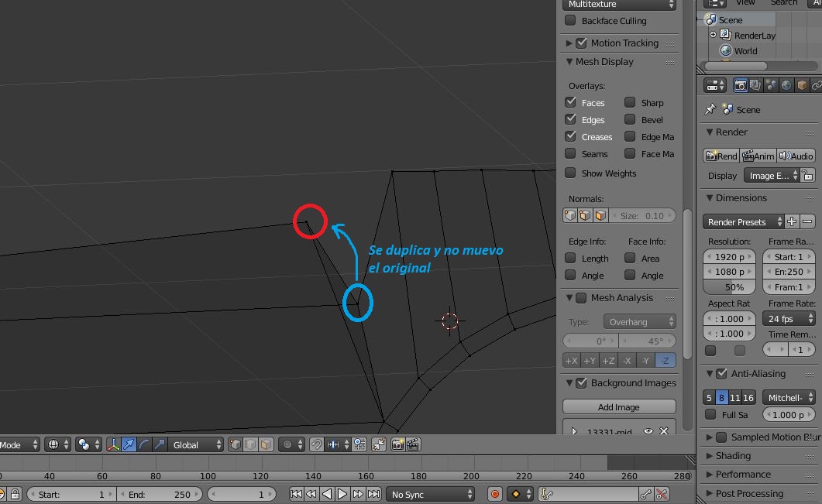This screenshot has width=822, height=504.
Task: Adjust the normals Size 0.10 slider
Action: [642, 215]
